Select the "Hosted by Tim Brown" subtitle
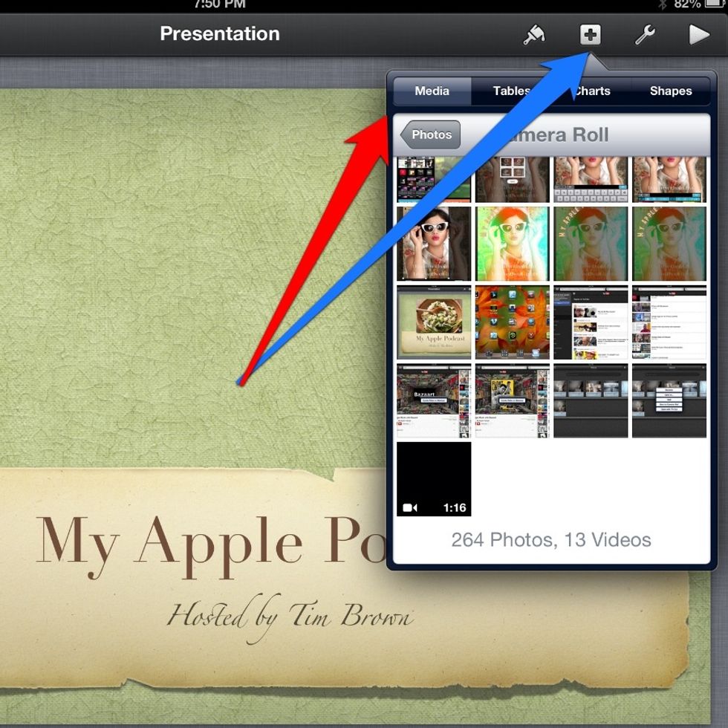The width and height of the screenshot is (728, 728). click(290, 617)
